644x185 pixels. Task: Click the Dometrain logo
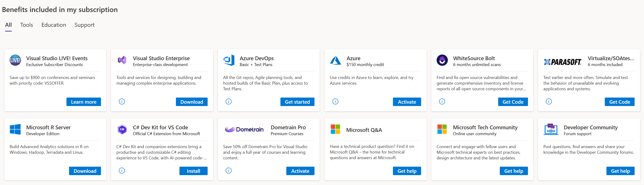click(244, 130)
